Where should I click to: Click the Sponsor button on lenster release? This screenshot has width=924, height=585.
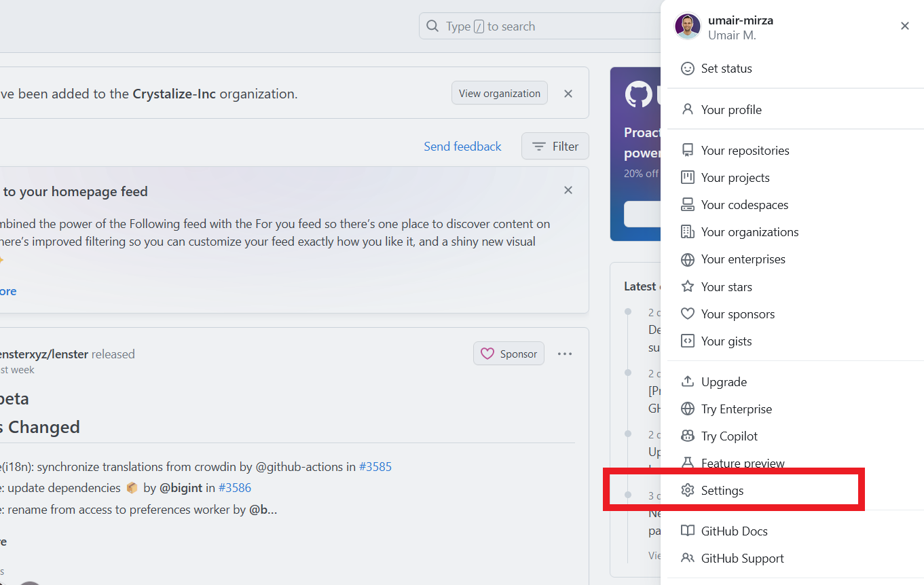[509, 354]
